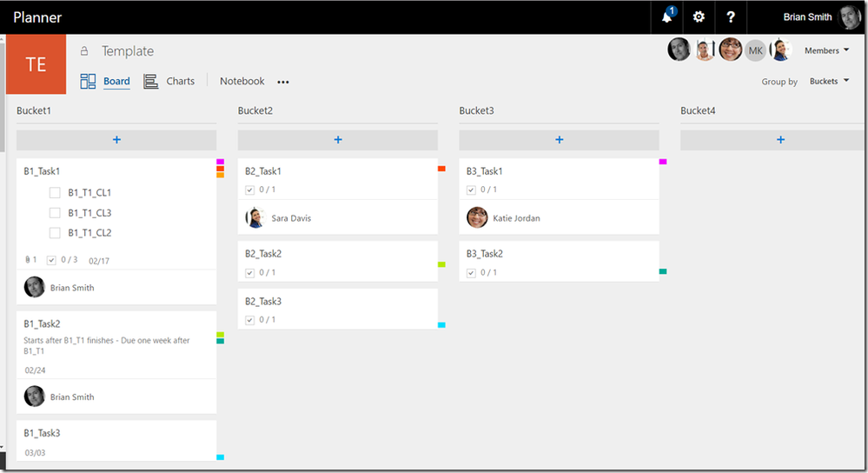Open the Notebook tab
The height and width of the screenshot is (473, 868).
(242, 81)
